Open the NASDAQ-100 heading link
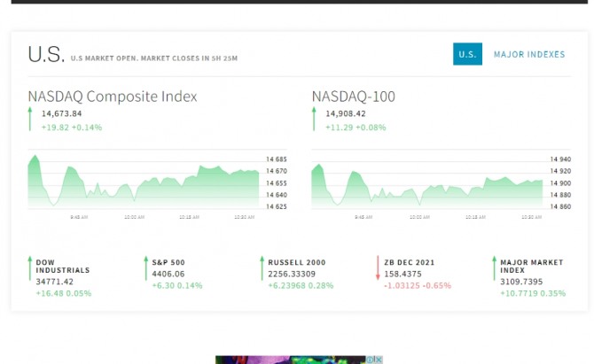 [354, 97]
